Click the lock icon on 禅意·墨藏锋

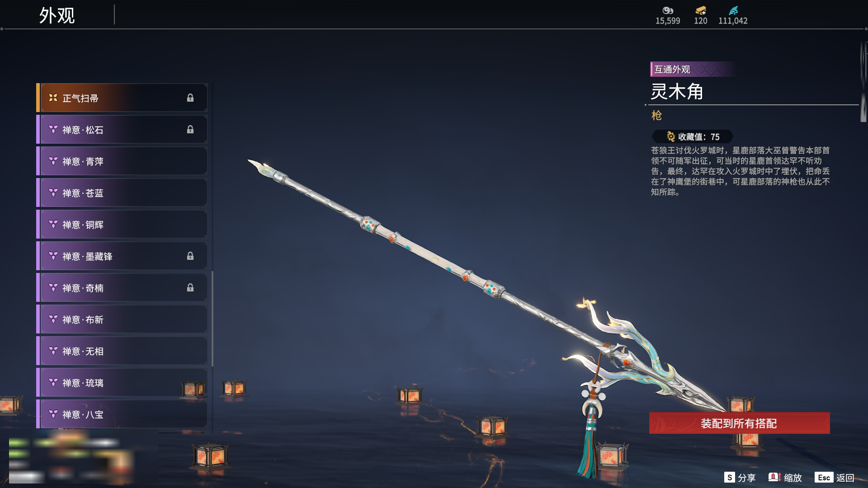[x=190, y=256]
